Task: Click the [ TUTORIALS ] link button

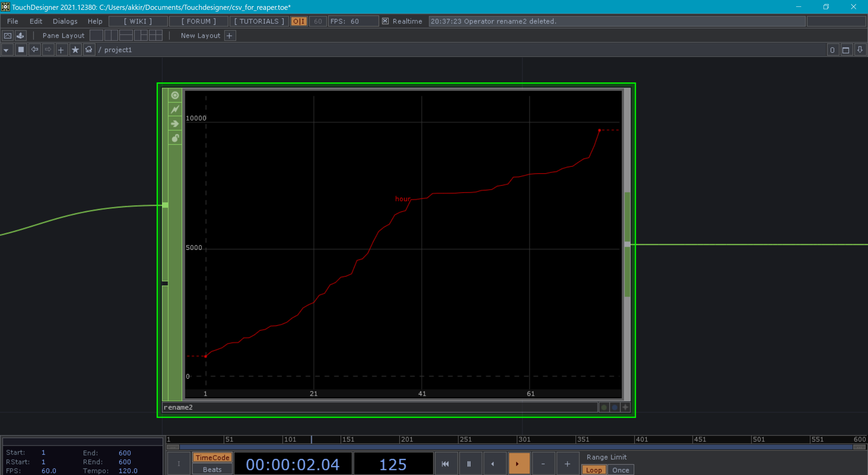Action: pyautogui.click(x=259, y=21)
